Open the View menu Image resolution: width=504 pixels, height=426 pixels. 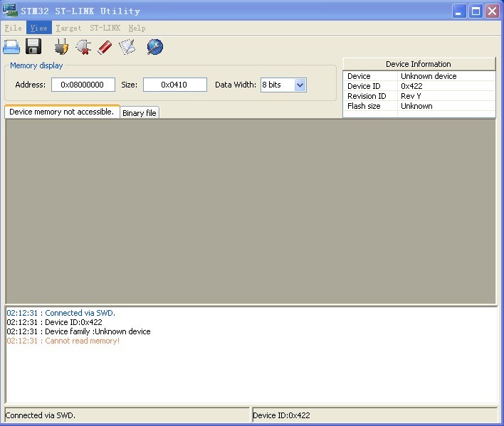click(39, 28)
